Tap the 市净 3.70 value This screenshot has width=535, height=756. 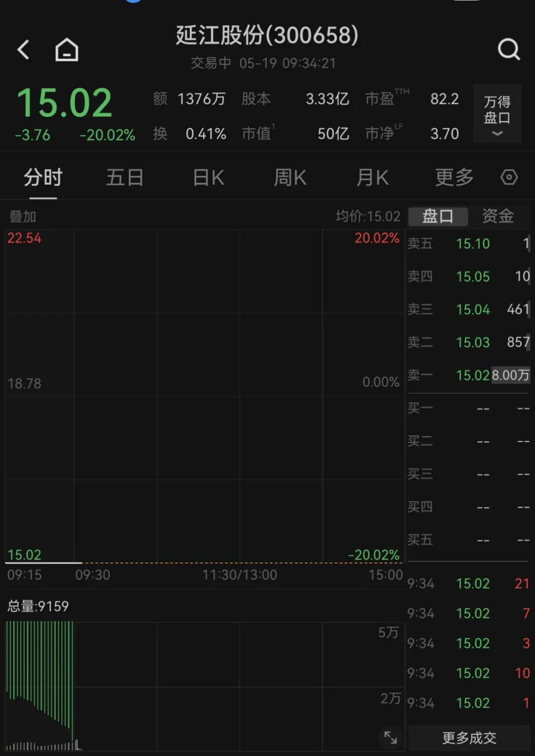click(x=412, y=133)
